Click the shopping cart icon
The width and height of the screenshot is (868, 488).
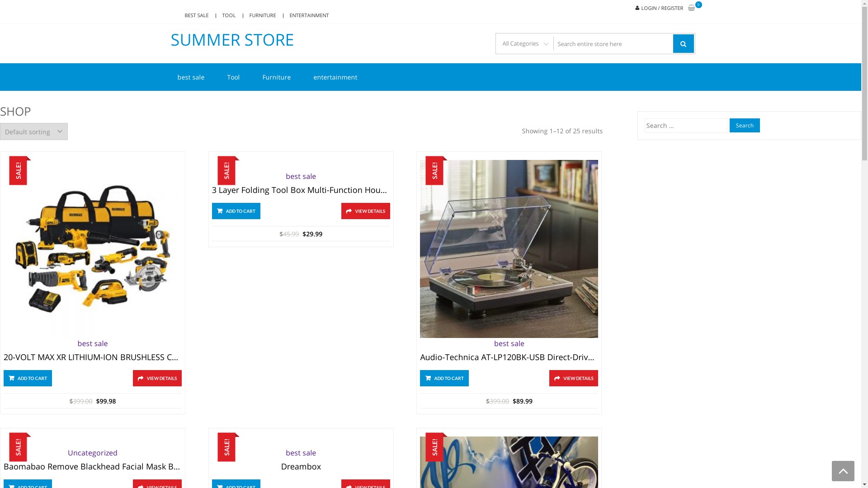pyautogui.click(x=692, y=8)
